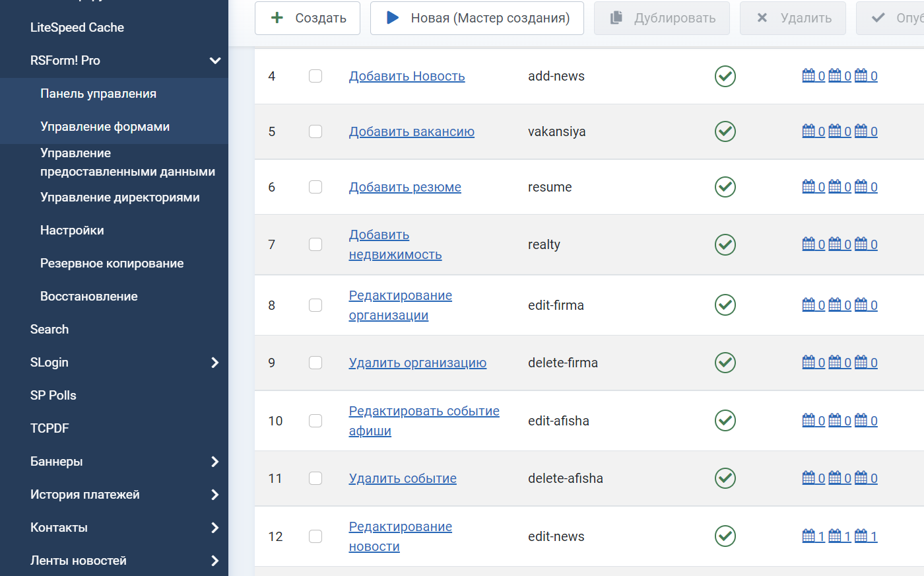Tick checkbox in row 12 edit-news
This screenshot has width=924, height=576.
point(315,536)
